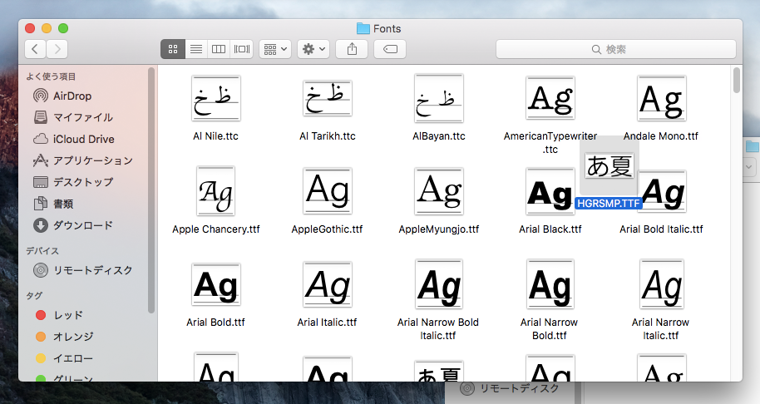This screenshot has height=404, width=760.
Task: Select the オレンジ tag
Action: tap(64, 337)
